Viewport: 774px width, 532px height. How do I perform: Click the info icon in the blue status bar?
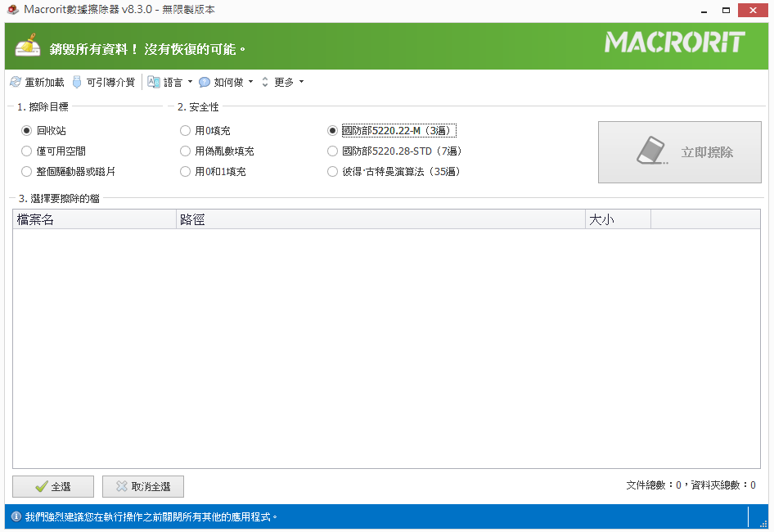[16, 516]
